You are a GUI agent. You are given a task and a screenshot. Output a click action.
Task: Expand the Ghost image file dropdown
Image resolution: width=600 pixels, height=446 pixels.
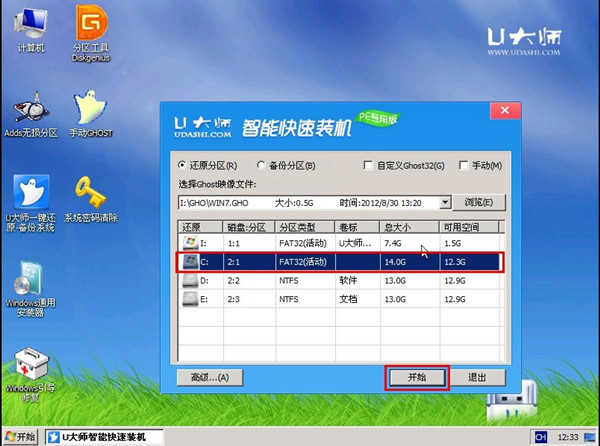[445, 203]
